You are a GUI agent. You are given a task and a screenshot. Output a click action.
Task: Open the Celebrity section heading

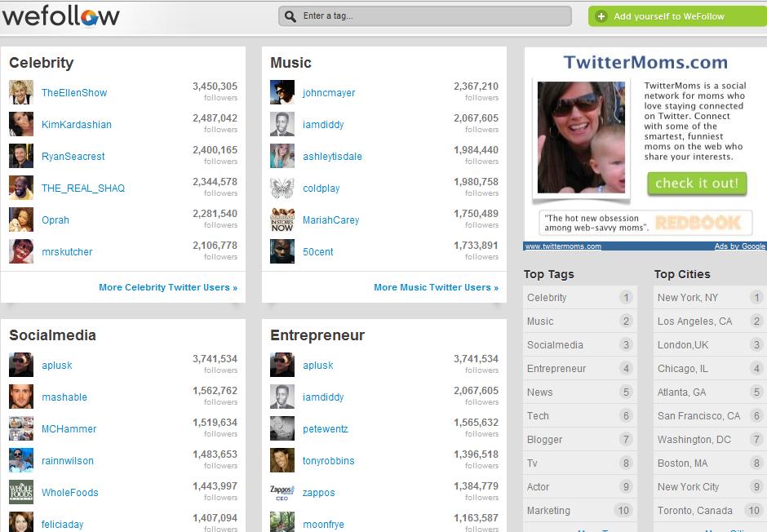click(42, 63)
